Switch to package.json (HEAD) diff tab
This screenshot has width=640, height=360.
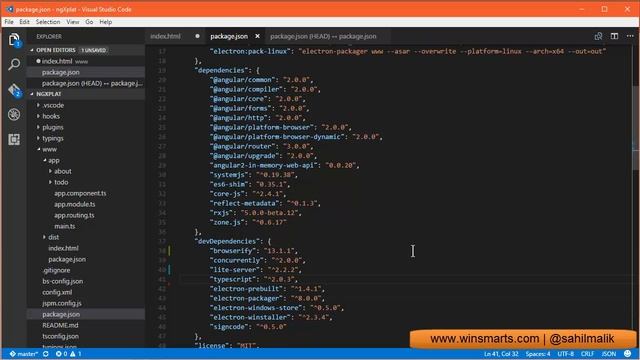(323, 36)
